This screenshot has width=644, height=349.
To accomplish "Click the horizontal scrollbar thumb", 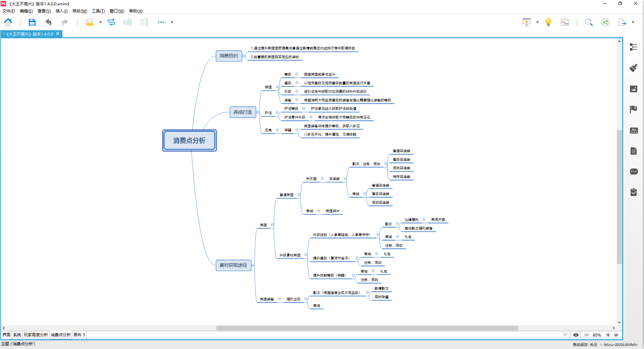I will point(367,328).
